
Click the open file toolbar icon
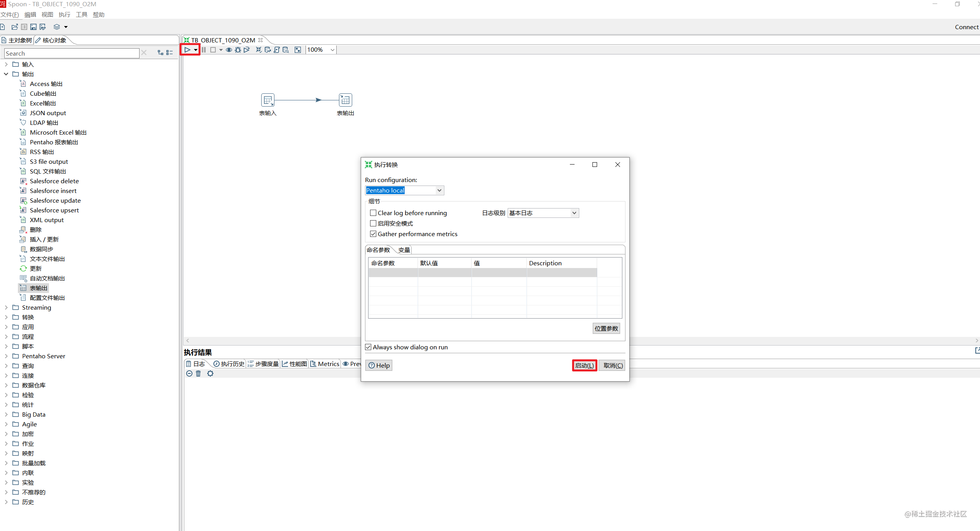tap(15, 27)
